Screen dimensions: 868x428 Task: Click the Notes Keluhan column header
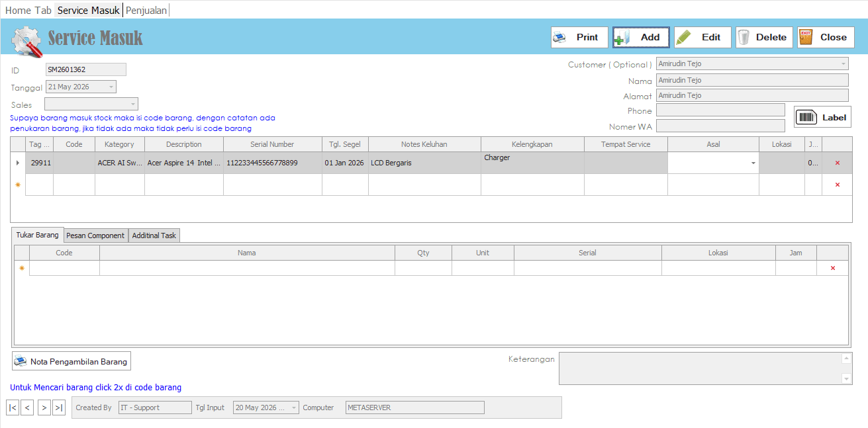424,144
